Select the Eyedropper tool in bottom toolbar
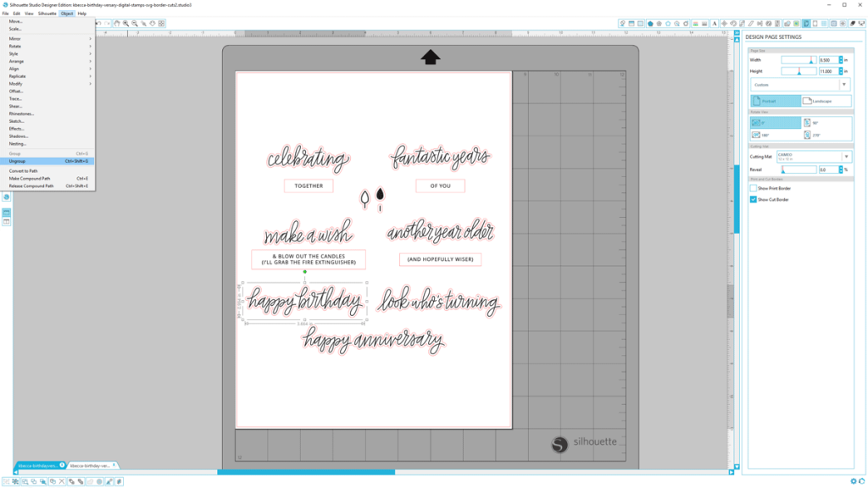Image resolution: width=868 pixels, height=488 pixels. click(x=108, y=481)
